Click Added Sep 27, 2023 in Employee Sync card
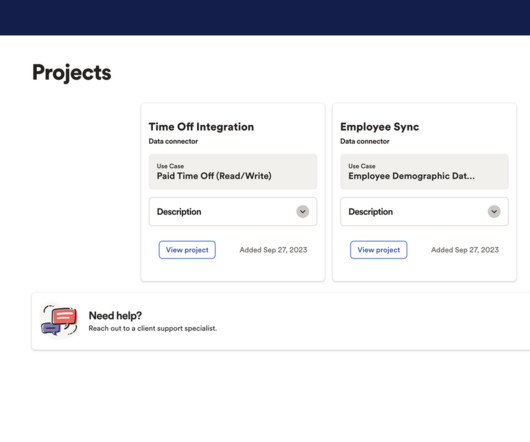 465,250
